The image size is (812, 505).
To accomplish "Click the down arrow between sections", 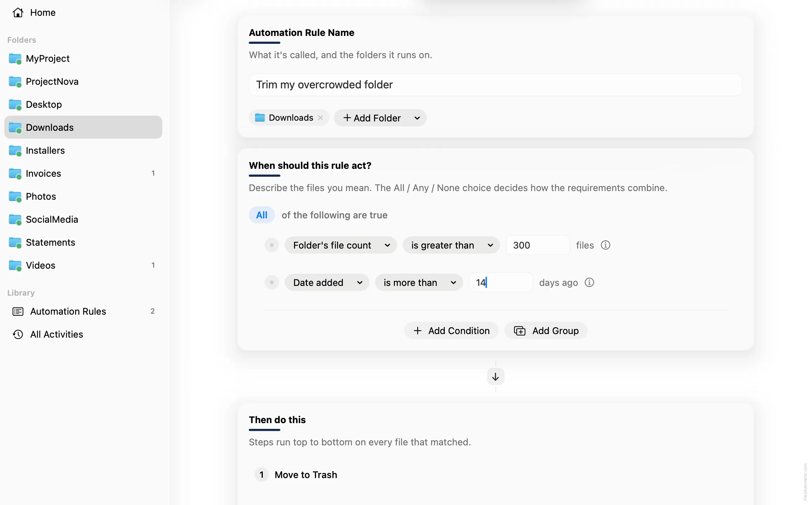I will (495, 376).
